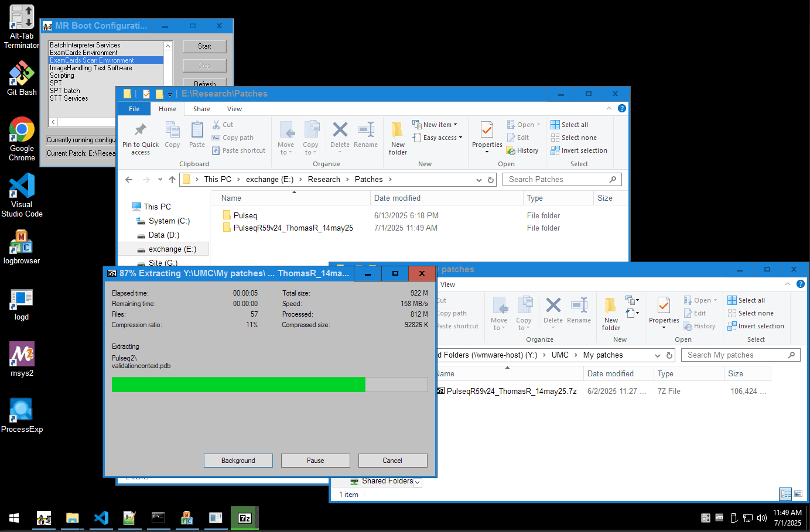Expand Shared Folders tree item chevron
This screenshot has height=532, width=810.
[418, 482]
